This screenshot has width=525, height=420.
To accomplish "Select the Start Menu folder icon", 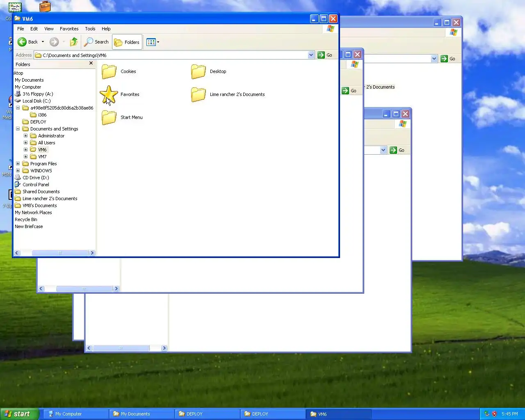I will tap(109, 117).
